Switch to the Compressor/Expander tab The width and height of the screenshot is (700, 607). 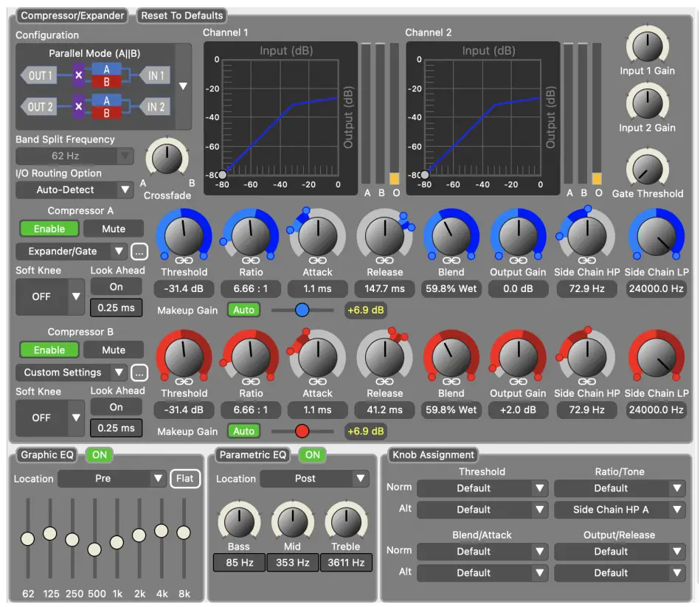pos(72,15)
